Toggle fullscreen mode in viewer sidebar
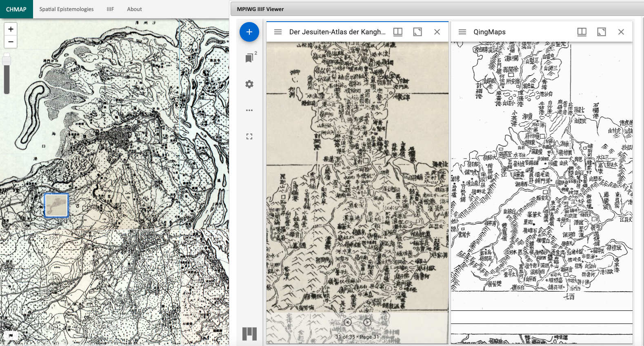The image size is (644, 346). [x=249, y=136]
